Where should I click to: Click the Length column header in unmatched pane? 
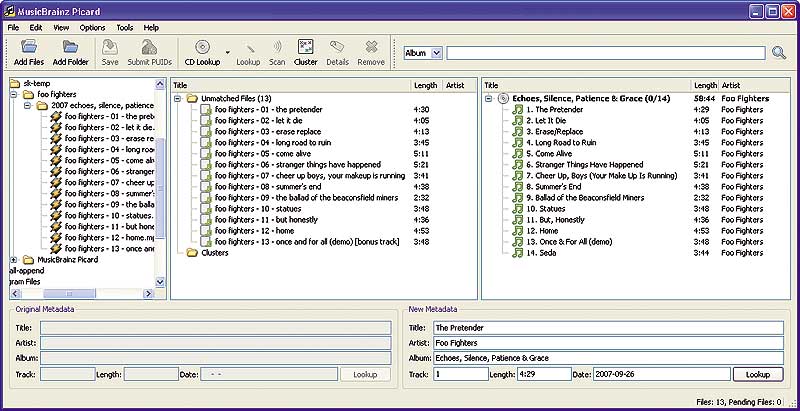(426, 86)
